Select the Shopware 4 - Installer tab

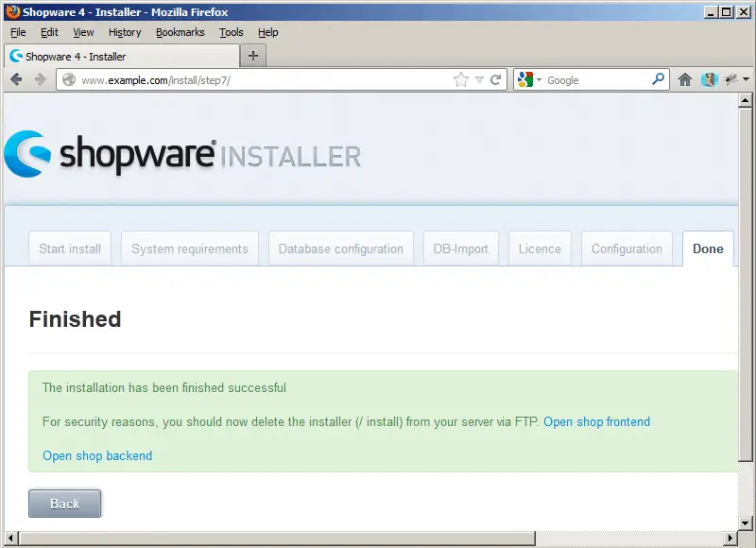click(x=122, y=56)
